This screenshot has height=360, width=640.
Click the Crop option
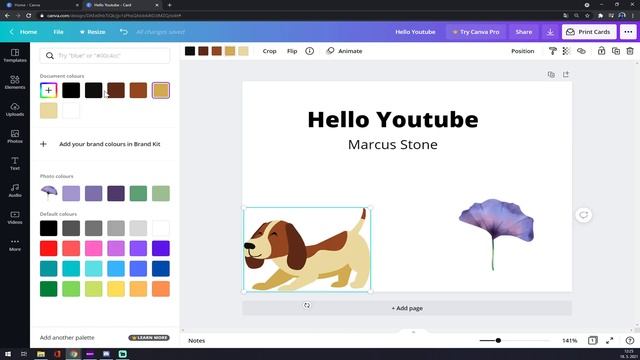pyautogui.click(x=269, y=51)
